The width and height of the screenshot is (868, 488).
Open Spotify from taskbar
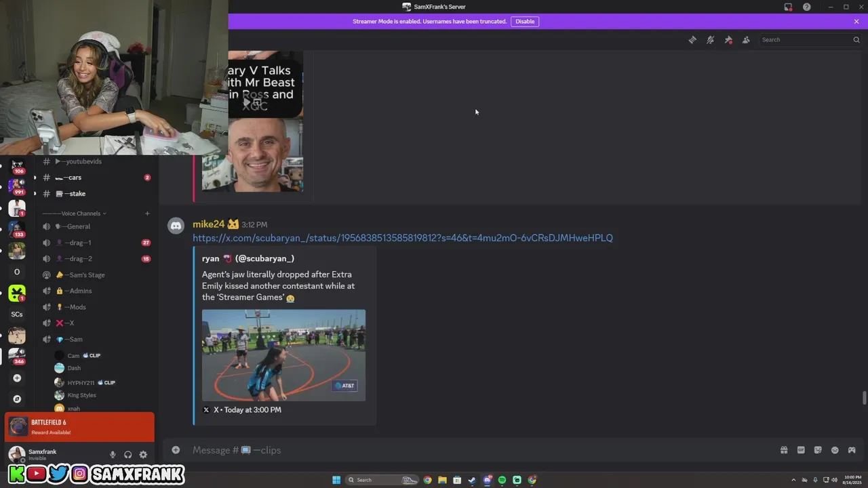(x=502, y=480)
